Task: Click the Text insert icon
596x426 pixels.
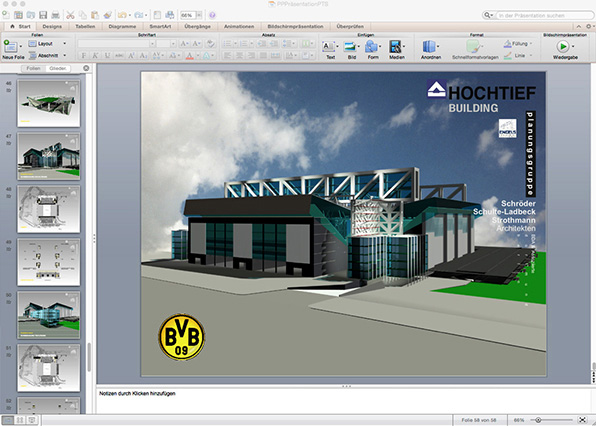Action: (330, 50)
